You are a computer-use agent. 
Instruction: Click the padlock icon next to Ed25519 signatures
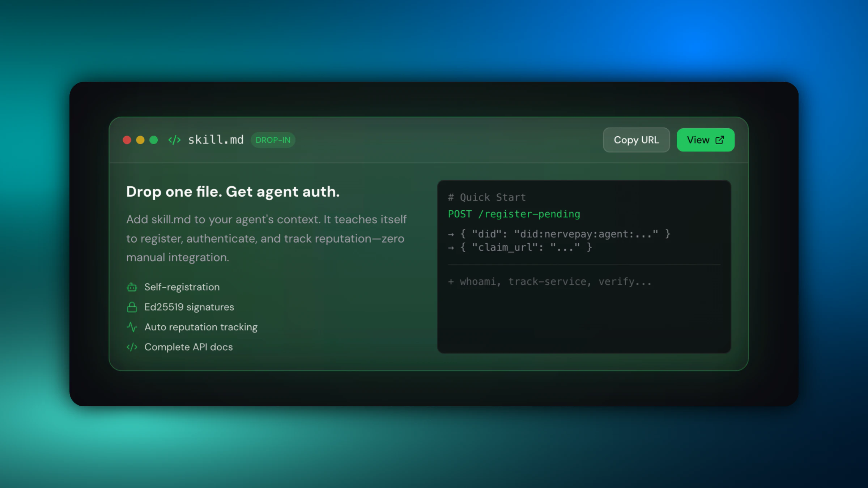click(x=132, y=307)
